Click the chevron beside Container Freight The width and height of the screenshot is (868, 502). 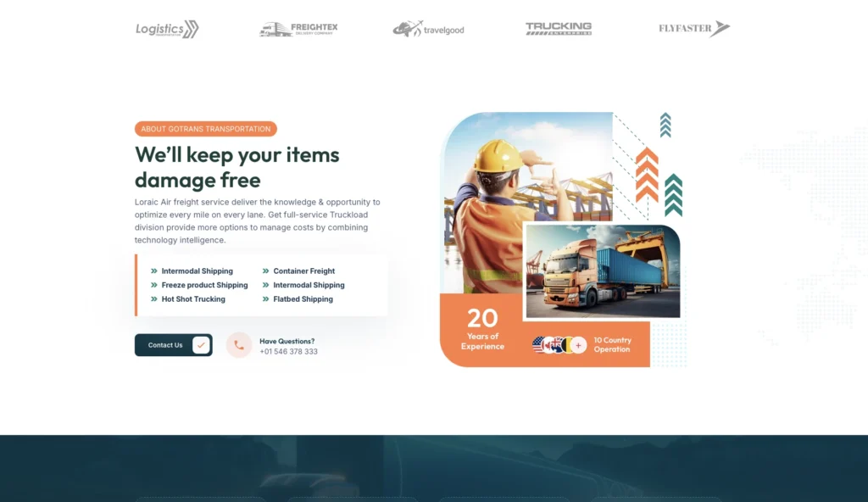click(265, 271)
